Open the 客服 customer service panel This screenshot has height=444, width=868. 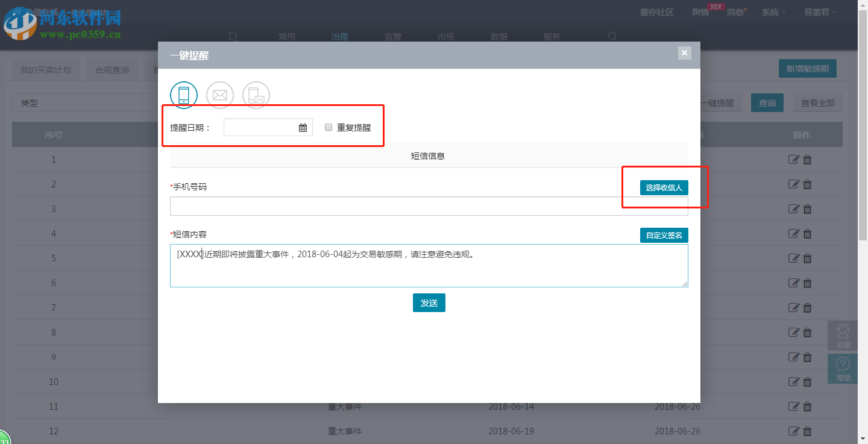[842, 335]
